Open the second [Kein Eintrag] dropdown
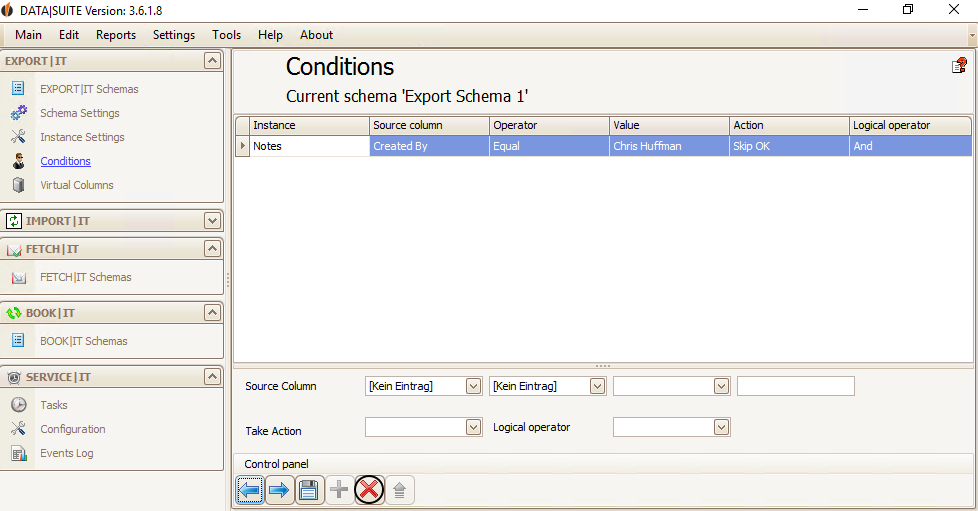Screen dimensions: 978x511 tap(597, 386)
